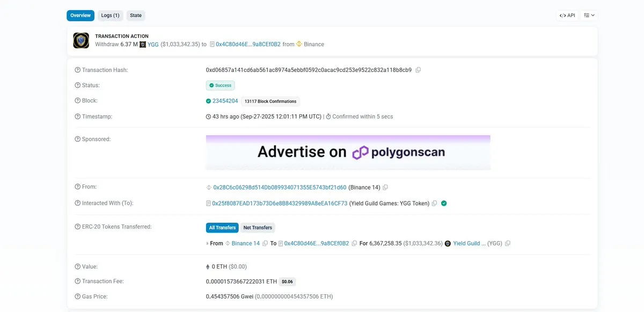Open the State tab
Viewport: 644px width, 312px height.
[136, 16]
